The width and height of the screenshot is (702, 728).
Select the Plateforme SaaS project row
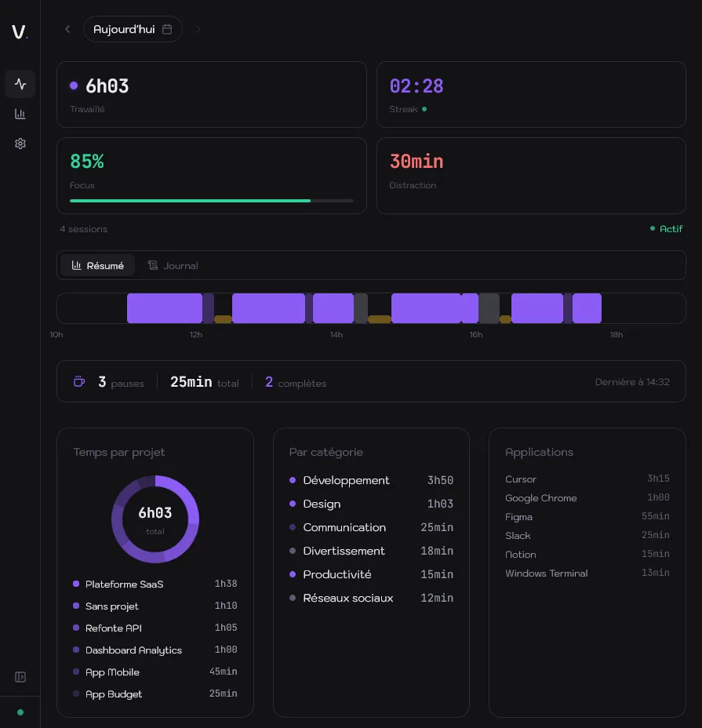155,584
